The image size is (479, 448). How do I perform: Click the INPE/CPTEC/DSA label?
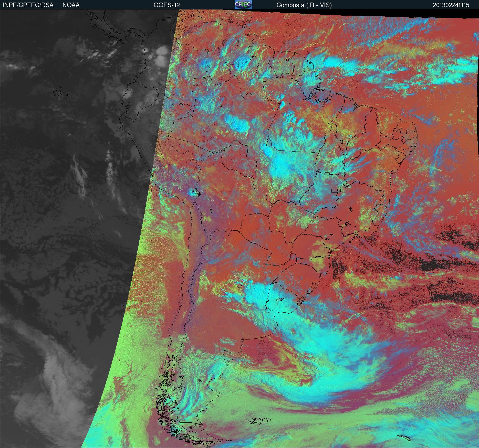[28, 5]
